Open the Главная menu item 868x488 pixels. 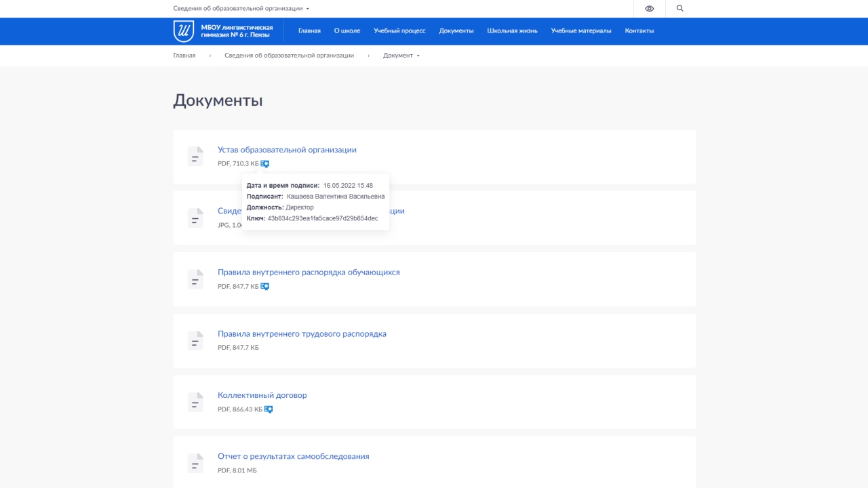click(x=309, y=31)
